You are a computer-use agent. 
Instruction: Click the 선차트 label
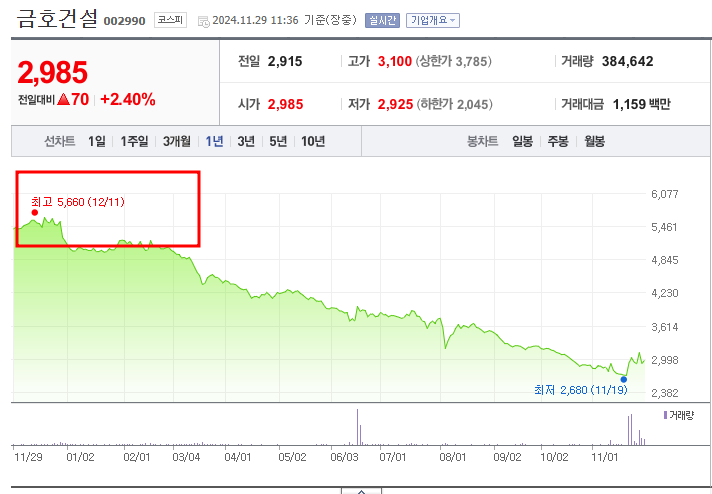click(59, 141)
